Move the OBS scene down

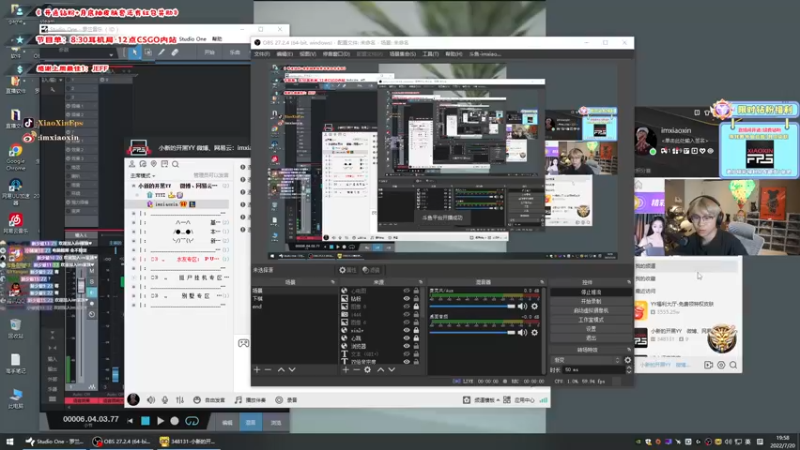pyautogui.click(x=292, y=369)
